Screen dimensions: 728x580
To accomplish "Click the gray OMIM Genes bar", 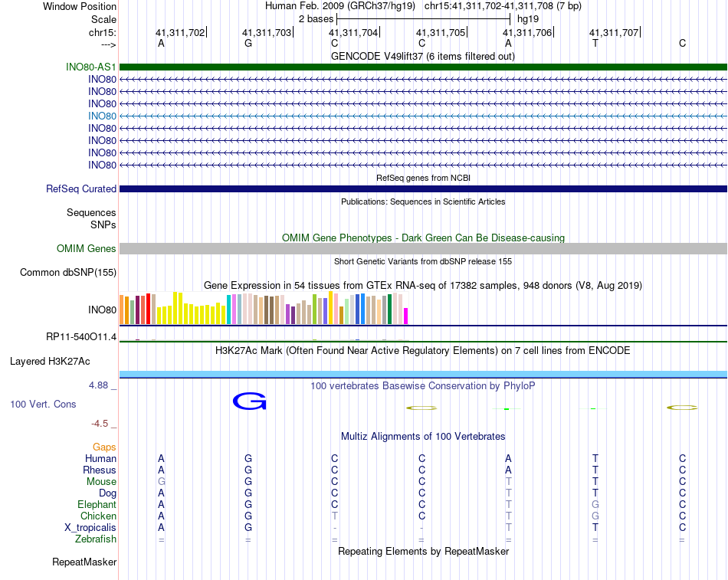I will pos(423,249).
